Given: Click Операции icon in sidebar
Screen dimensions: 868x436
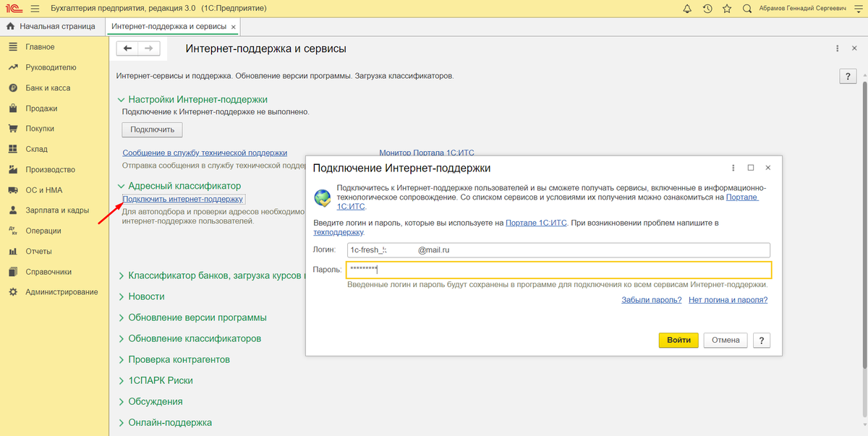Looking at the screenshot, I should point(12,231).
